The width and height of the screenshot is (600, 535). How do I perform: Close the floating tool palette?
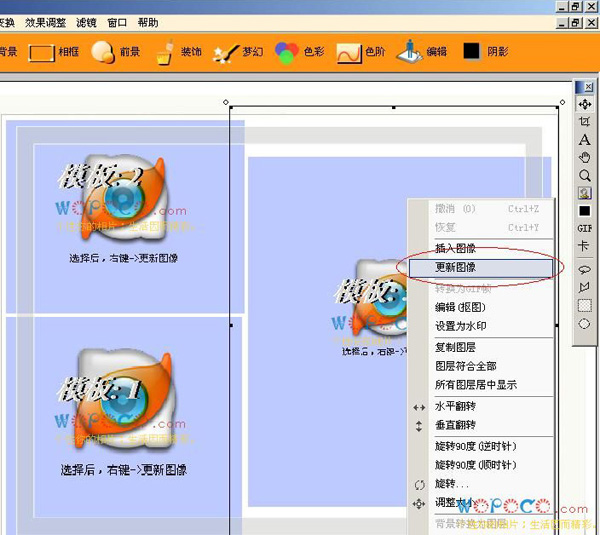(589, 87)
